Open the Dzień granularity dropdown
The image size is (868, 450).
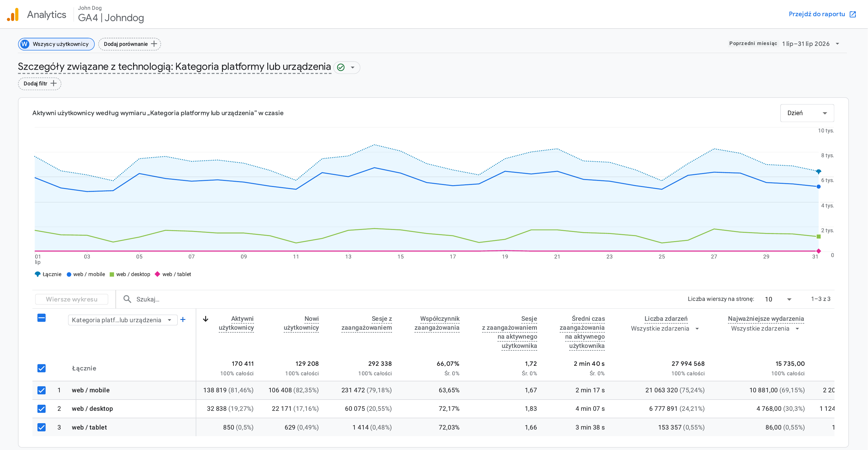click(x=807, y=113)
